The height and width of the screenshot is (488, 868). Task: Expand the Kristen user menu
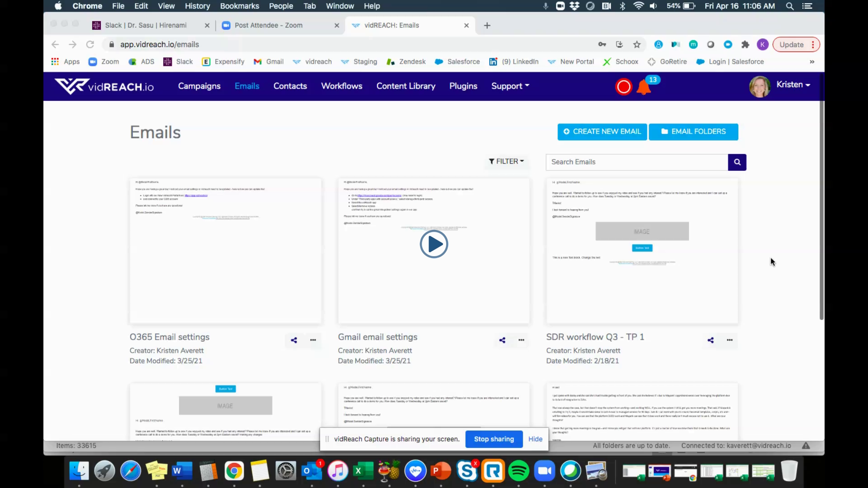pyautogui.click(x=793, y=85)
